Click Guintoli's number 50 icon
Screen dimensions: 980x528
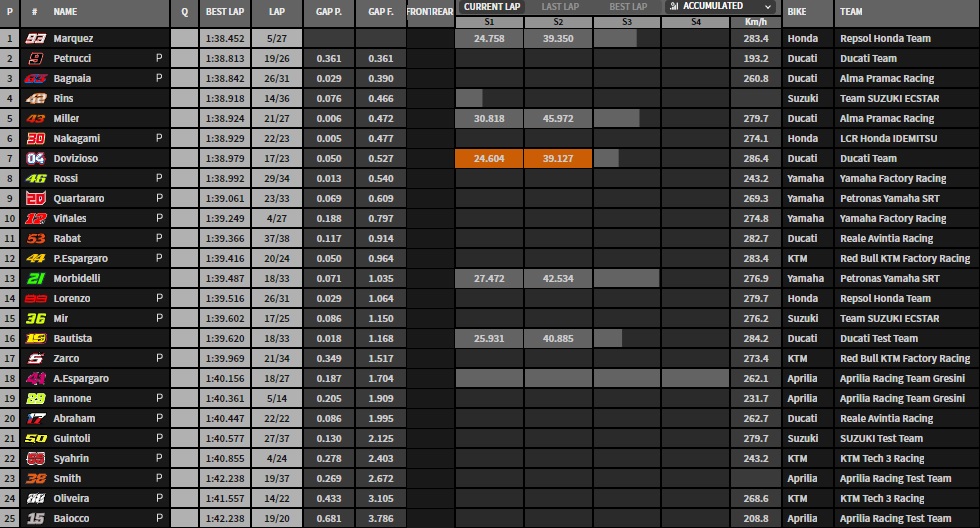point(36,439)
